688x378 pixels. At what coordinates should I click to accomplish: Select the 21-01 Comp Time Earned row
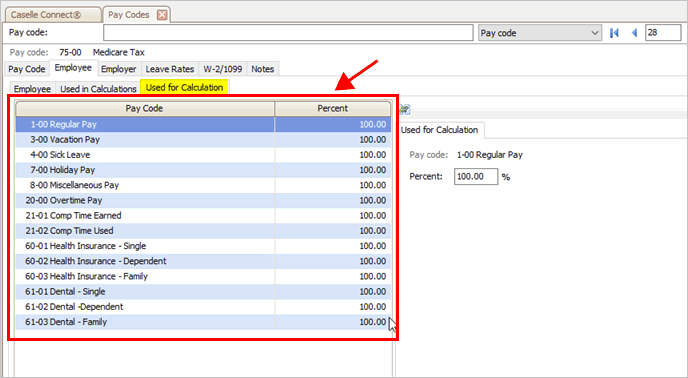(203, 216)
